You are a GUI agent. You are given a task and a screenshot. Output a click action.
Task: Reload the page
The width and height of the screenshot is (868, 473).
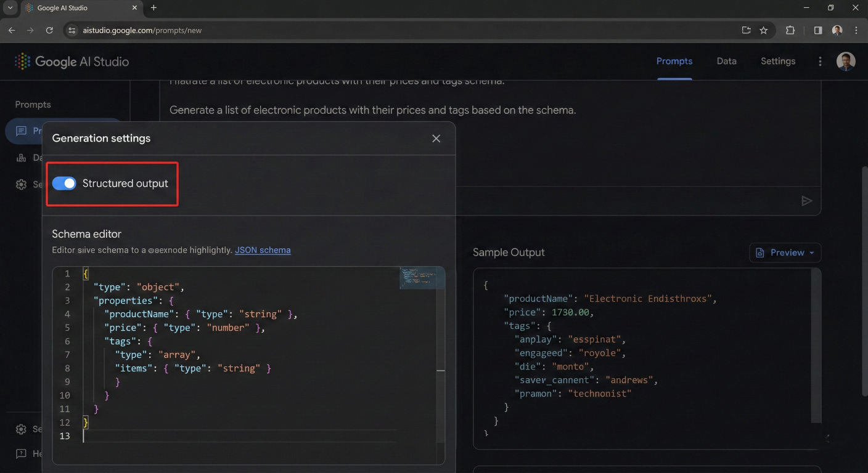coord(49,30)
